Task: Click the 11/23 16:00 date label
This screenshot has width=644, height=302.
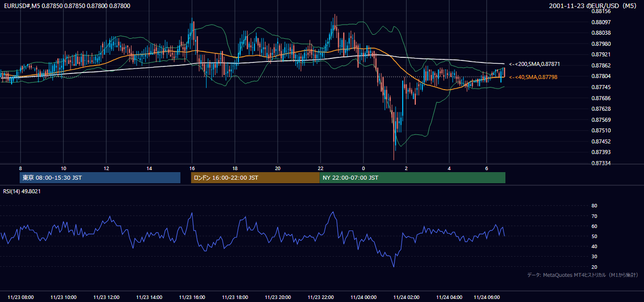Action: pos(192,297)
